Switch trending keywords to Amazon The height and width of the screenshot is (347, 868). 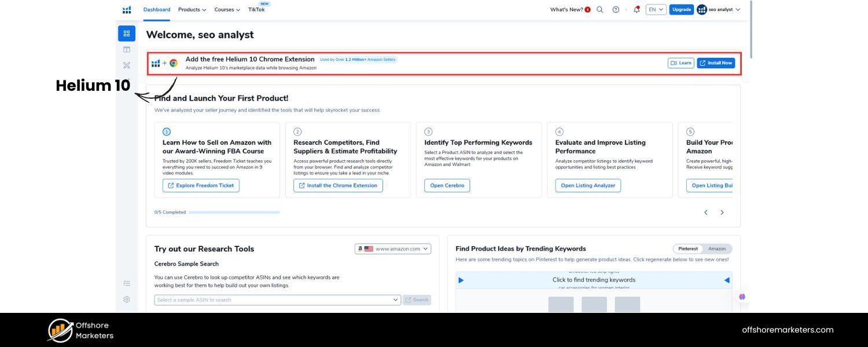point(717,249)
